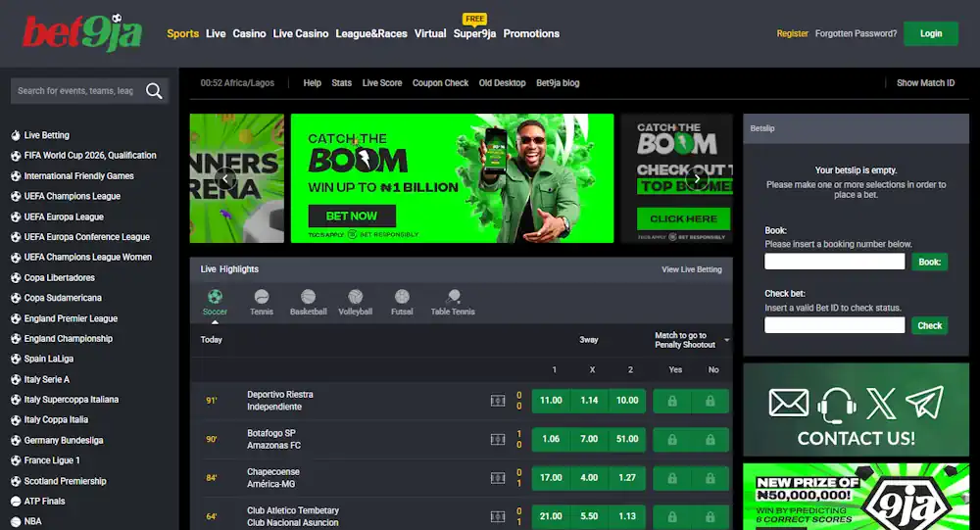Image resolution: width=980 pixels, height=530 pixels.
Task: Click locked No option for Botafogo SP match
Action: pyautogui.click(x=710, y=440)
